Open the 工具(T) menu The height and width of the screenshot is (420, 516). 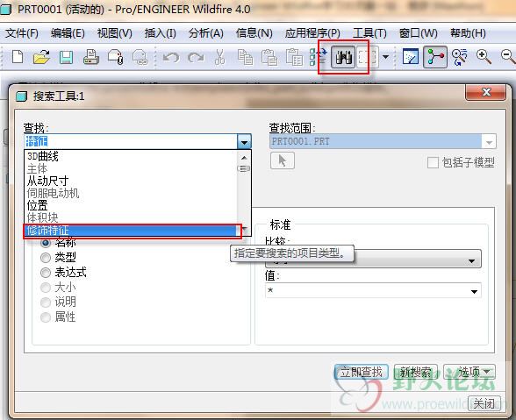point(369,33)
